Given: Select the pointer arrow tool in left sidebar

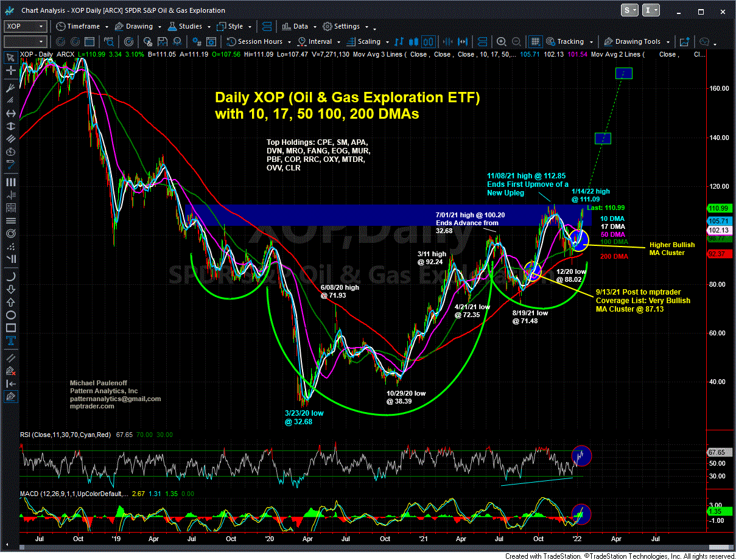Looking at the screenshot, I should tap(10, 58).
